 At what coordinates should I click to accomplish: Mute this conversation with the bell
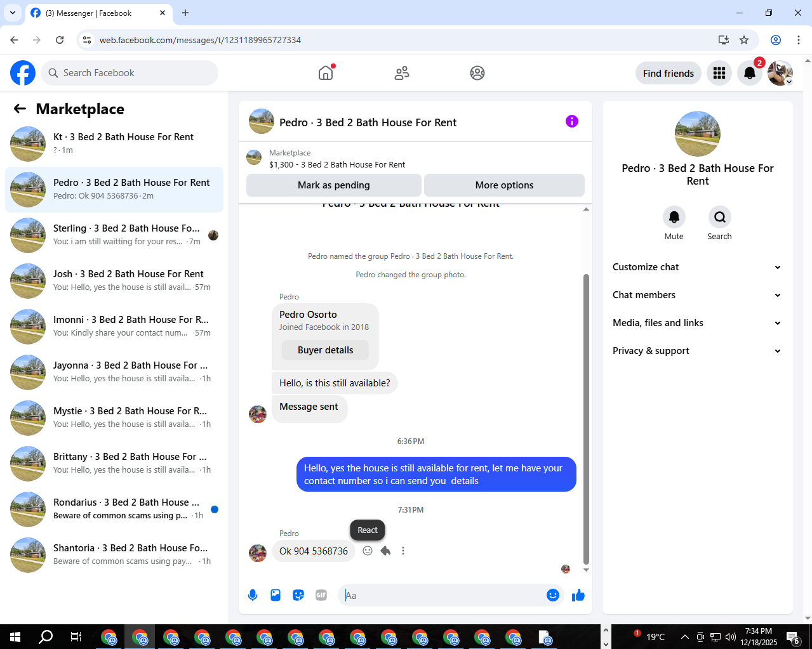point(674,217)
